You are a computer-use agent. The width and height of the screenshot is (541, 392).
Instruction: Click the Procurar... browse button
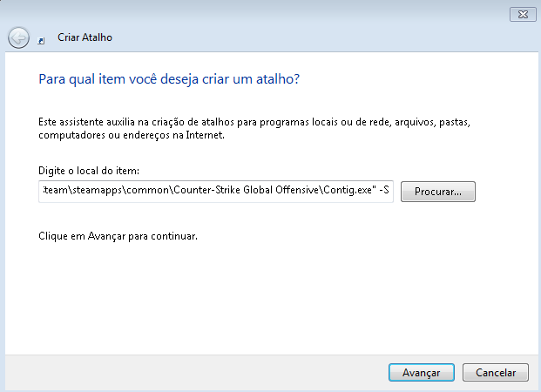(x=437, y=192)
